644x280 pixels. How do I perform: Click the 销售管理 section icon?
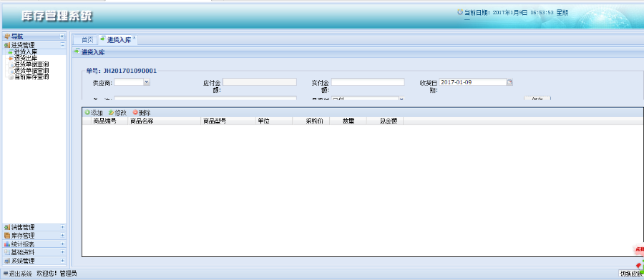click(7, 227)
